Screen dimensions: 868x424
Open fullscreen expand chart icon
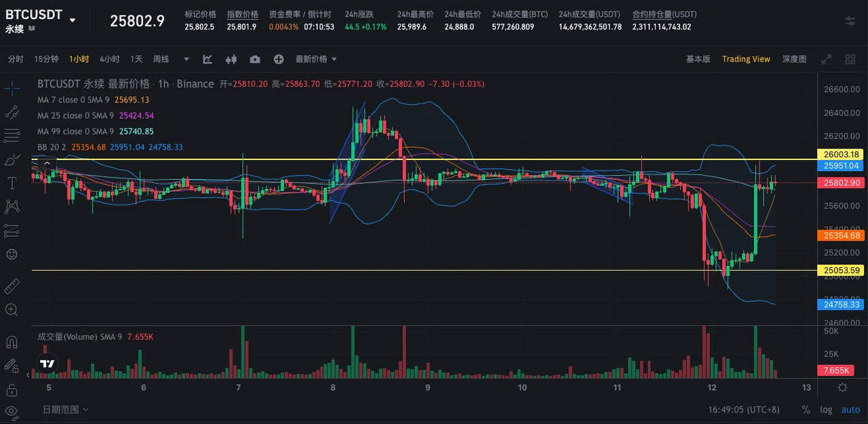827,60
